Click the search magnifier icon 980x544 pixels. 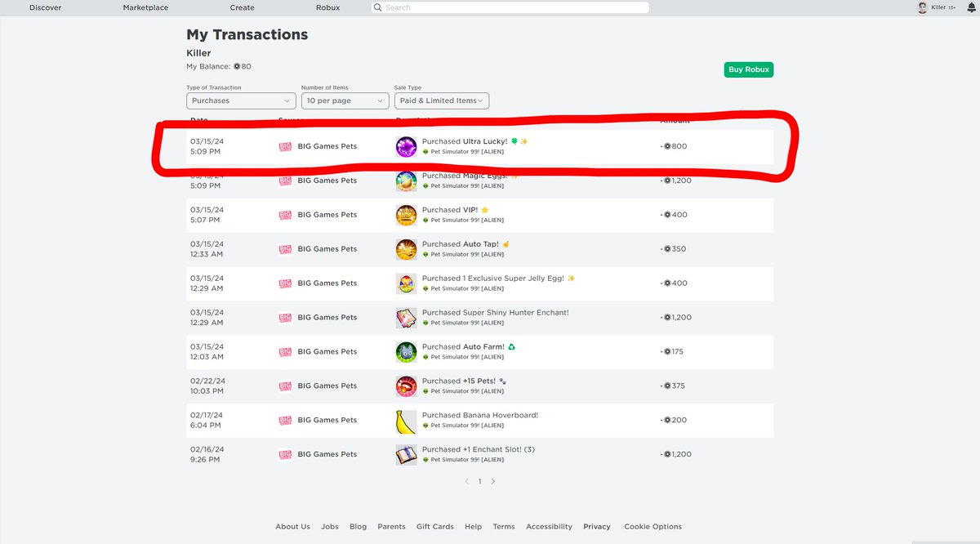coord(378,7)
